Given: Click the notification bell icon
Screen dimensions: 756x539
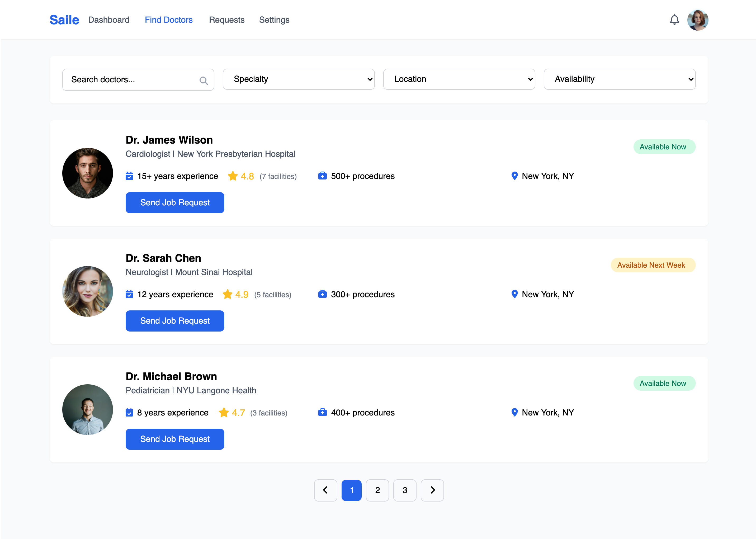Looking at the screenshot, I should pyautogui.click(x=674, y=20).
